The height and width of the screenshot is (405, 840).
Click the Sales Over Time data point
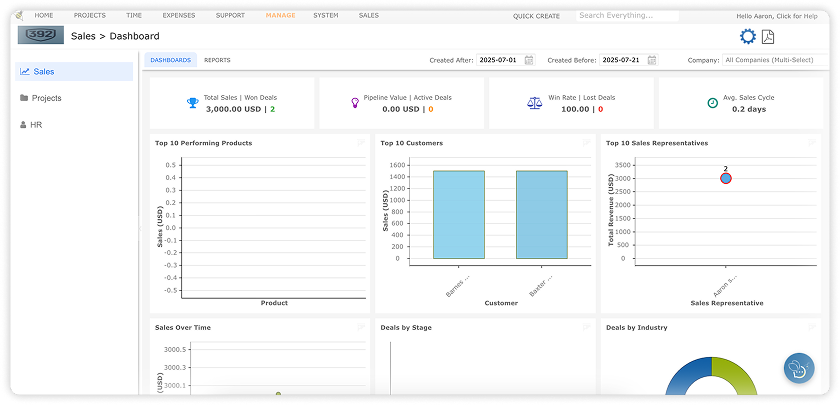(x=278, y=394)
